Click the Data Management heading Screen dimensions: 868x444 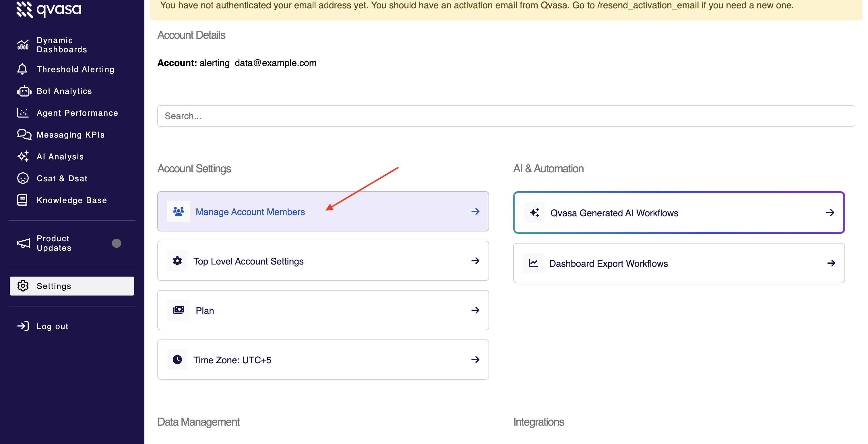point(198,422)
